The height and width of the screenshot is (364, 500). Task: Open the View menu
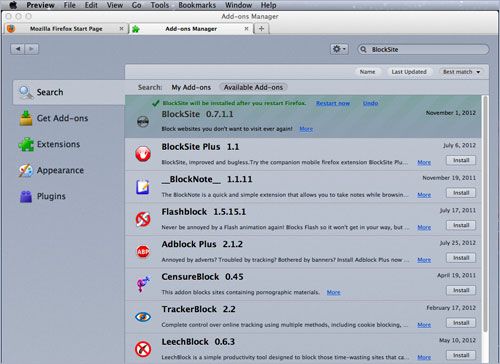point(115,5)
